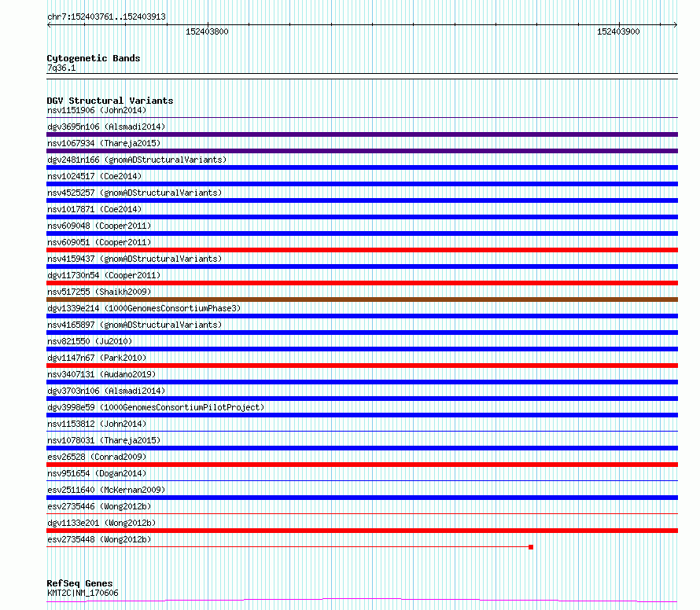The width and height of the screenshot is (700, 610).
Task: Click dgv3998e59 (1000GenomesConsortiumPilotProject) label
Action: (156, 407)
